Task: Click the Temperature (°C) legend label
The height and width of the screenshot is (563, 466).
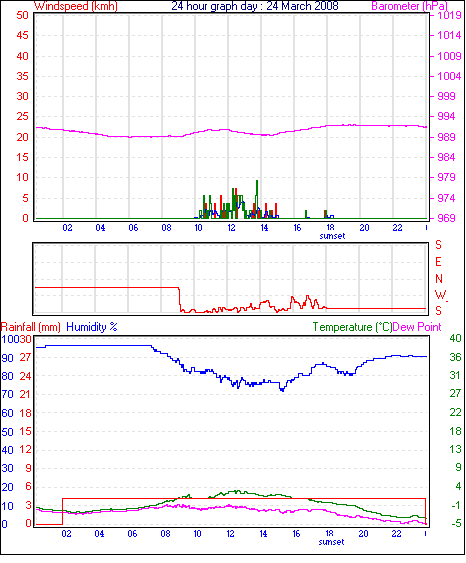Action: point(352,327)
